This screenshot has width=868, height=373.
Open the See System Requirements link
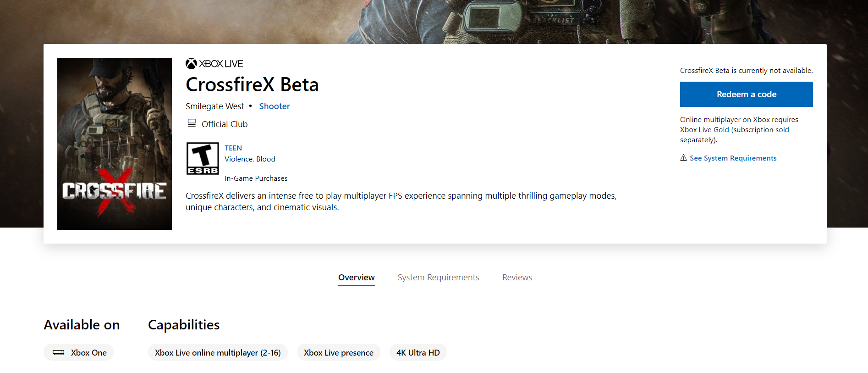click(x=733, y=158)
